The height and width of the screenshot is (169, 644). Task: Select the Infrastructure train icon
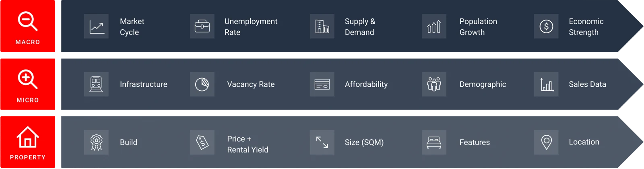tap(96, 84)
